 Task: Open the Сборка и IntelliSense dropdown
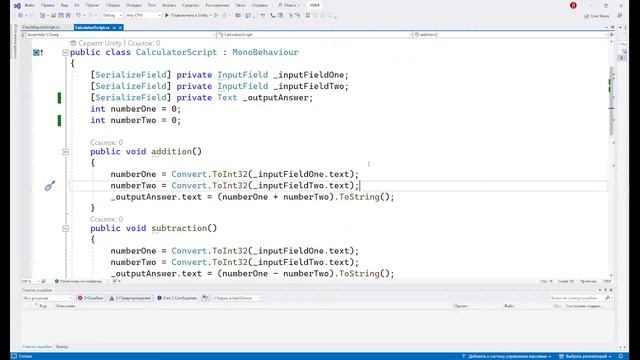click(237, 298)
